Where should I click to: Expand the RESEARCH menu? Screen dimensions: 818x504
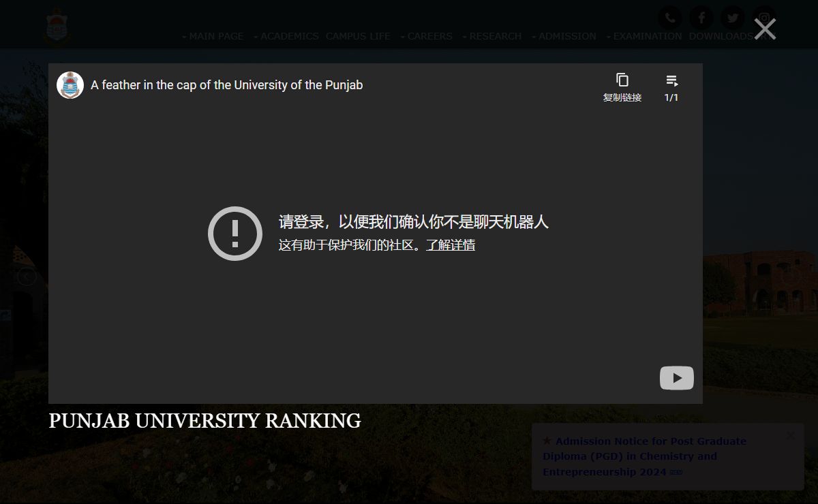pos(491,36)
